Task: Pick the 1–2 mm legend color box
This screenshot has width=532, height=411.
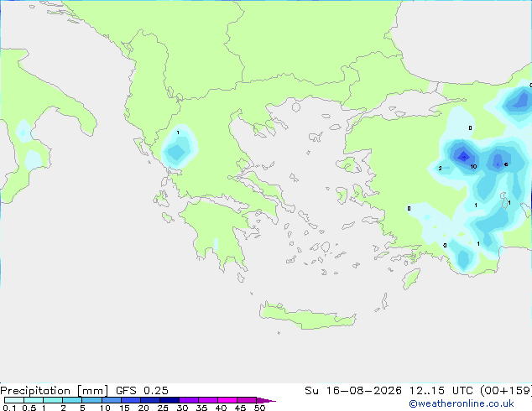Action: tap(53, 400)
